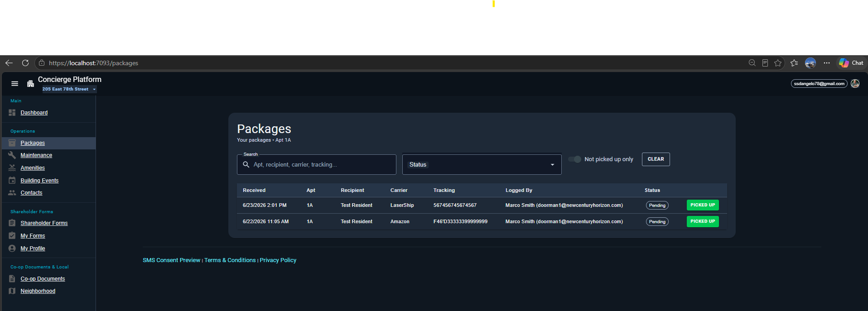Mark LaserShip package as picked up
This screenshot has width=868, height=311.
tap(703, 205)
